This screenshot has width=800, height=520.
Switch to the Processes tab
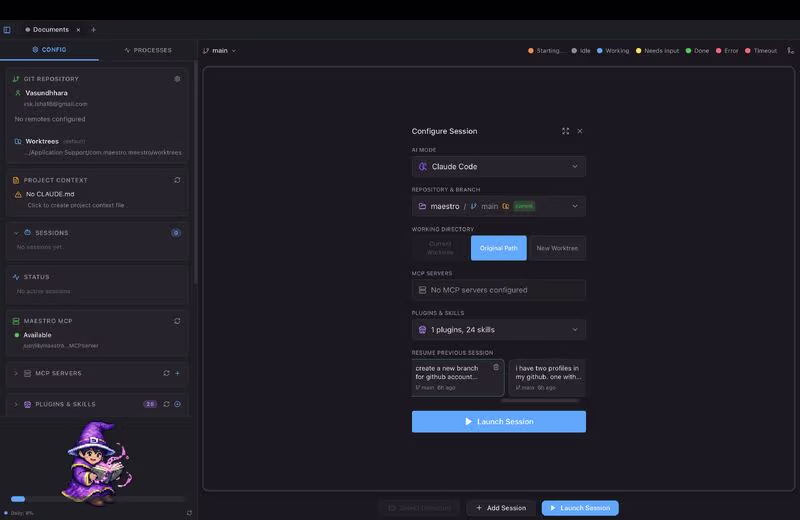point(148,50)
